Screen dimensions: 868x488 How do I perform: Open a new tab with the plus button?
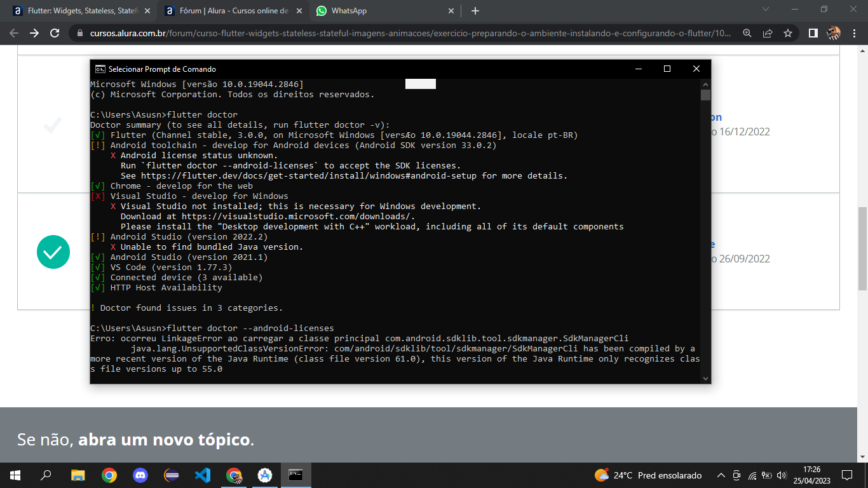475,11
